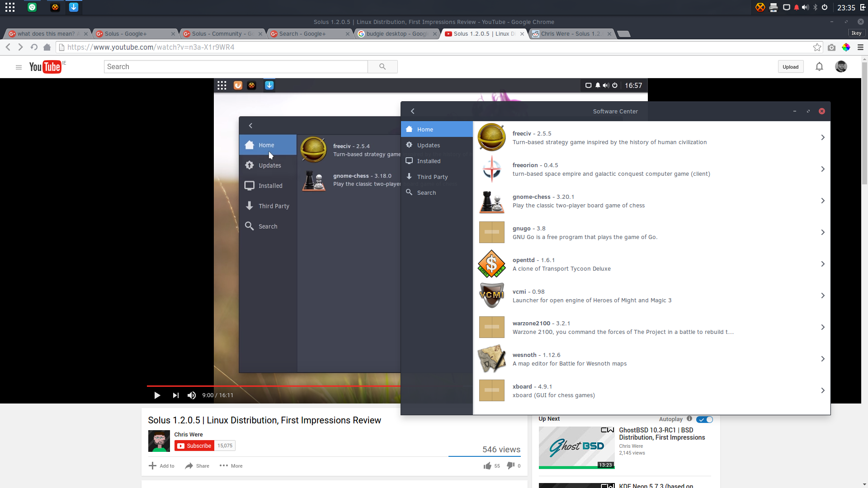Select Search in Software Center sidebar
Viewport: 868px width, 488px height.
(437, 192)
